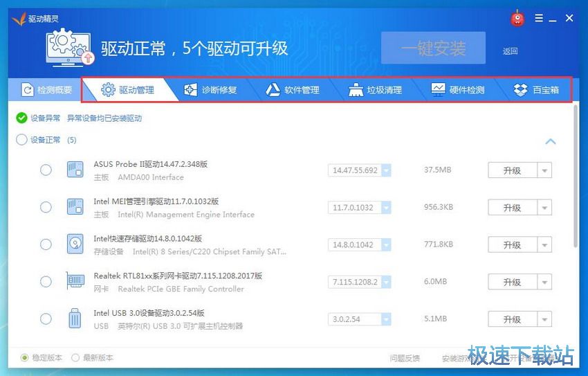Upgrade the Intel快速存储 driver
This screenshot has width=588, height=376.
[513, 244]
